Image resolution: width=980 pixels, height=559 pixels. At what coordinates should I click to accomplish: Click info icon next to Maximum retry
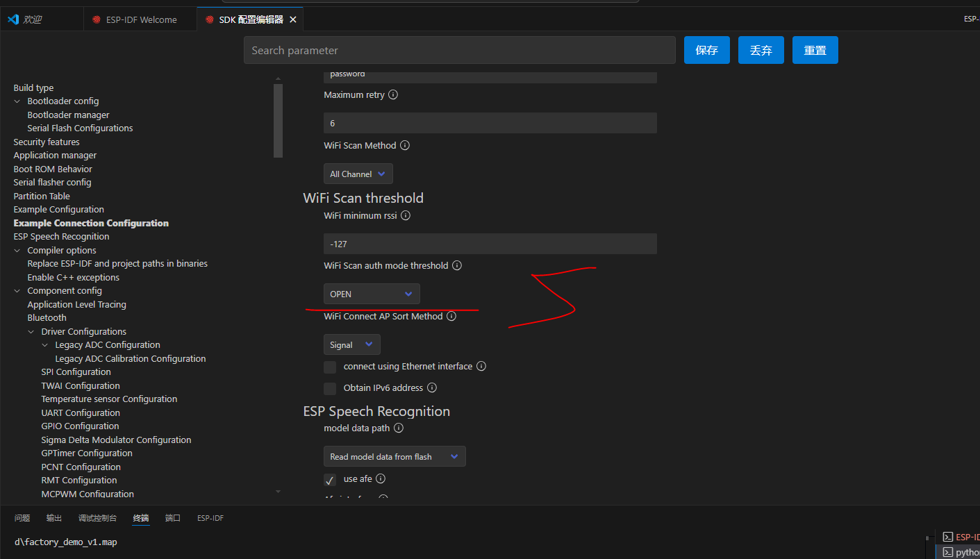pyautogui.click(x=393, y=95)
